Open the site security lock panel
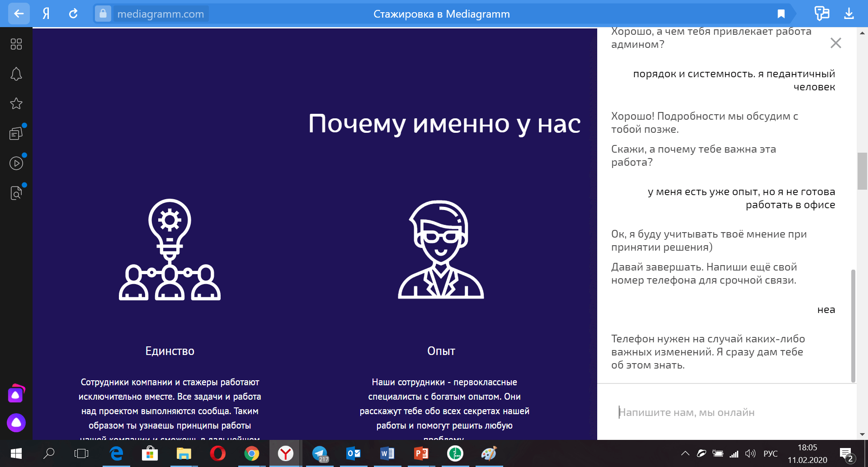 click(x=103, y=14)
